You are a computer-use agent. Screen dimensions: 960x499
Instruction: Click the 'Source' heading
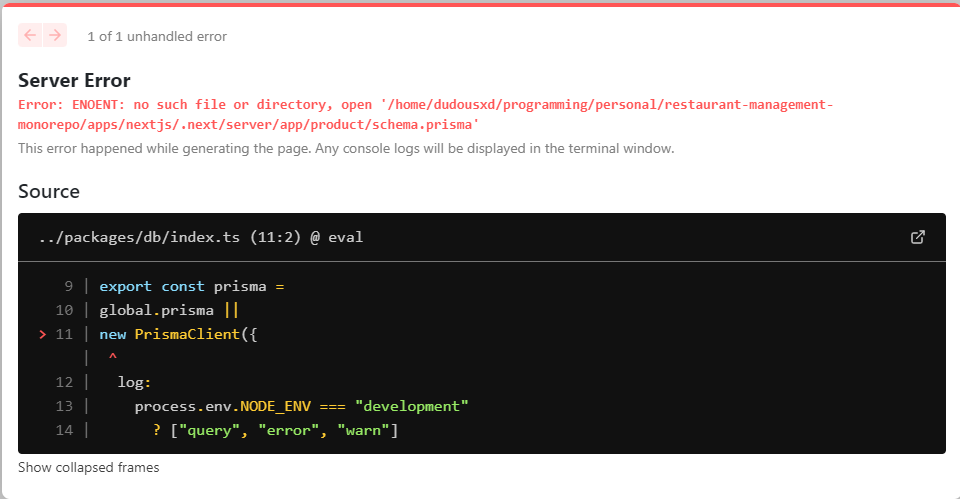(49, 191)
